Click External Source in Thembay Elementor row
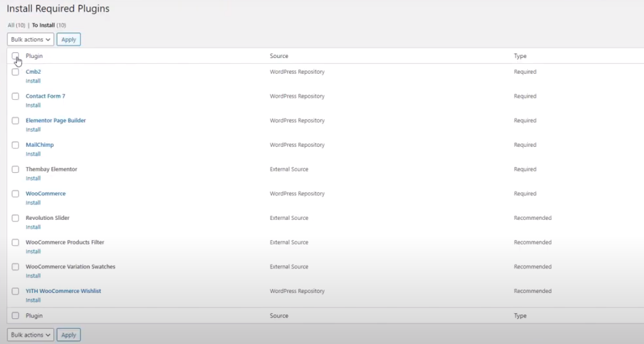 pos(289,169)
